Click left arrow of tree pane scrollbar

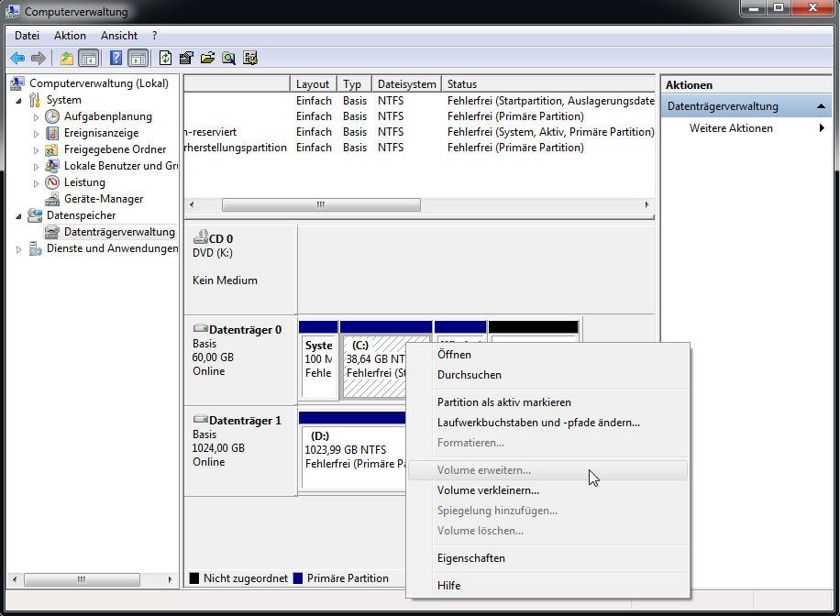click(x=15, y=579)
